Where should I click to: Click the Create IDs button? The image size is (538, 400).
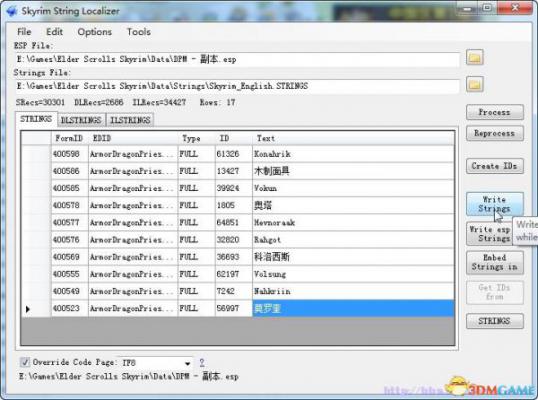click(494, 166)
